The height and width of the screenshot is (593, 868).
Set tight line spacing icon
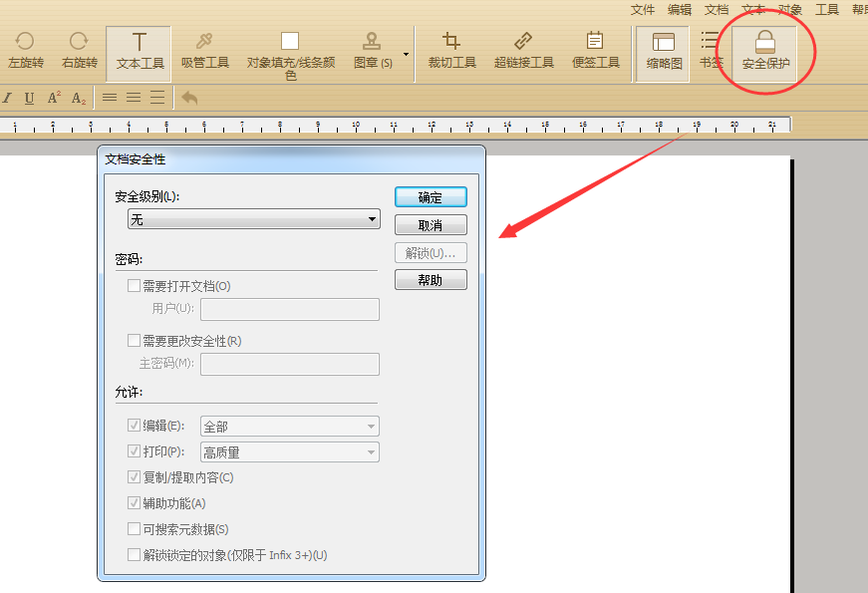coord(110,98)
